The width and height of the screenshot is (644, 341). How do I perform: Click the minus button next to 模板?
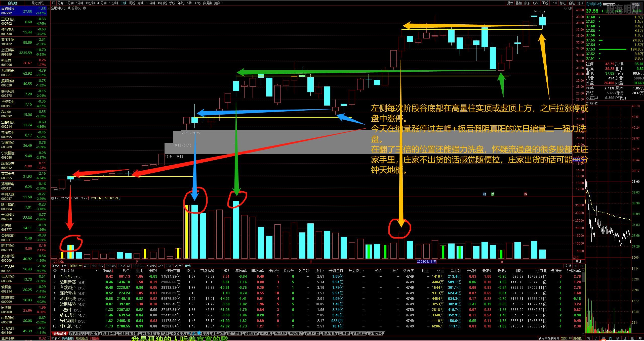582,266
